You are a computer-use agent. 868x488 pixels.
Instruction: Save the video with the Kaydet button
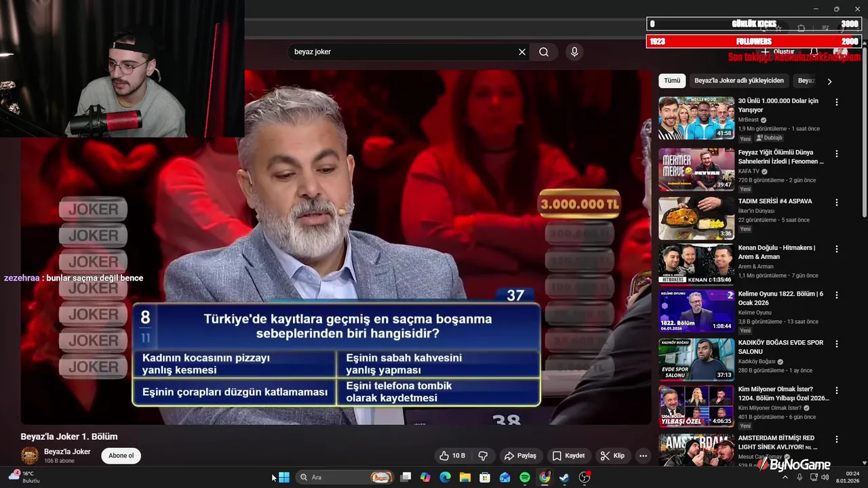[568, 455]
